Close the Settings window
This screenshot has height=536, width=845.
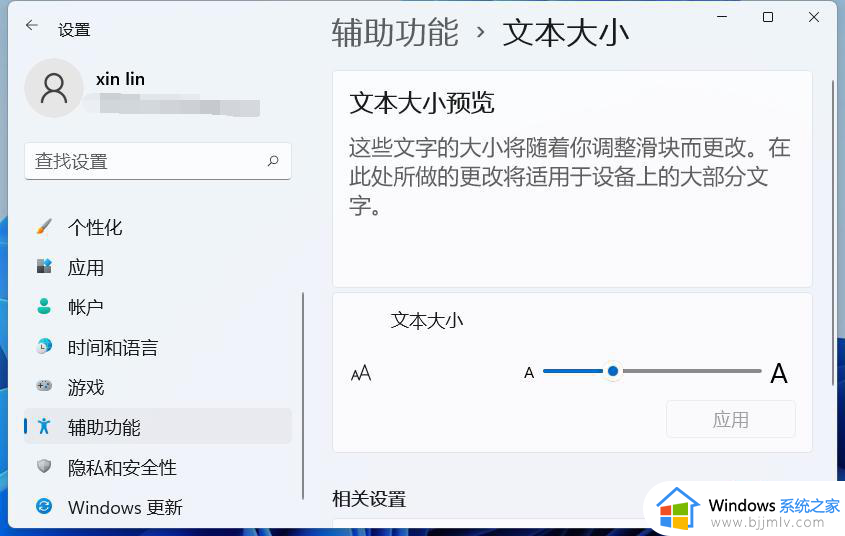coord(814,17)
